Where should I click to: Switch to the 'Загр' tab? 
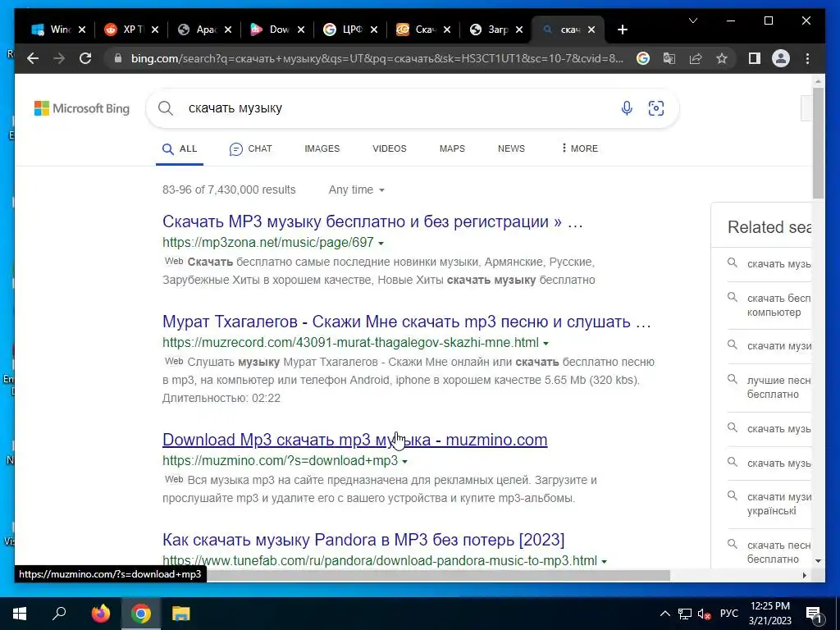[x=496, y=30]
